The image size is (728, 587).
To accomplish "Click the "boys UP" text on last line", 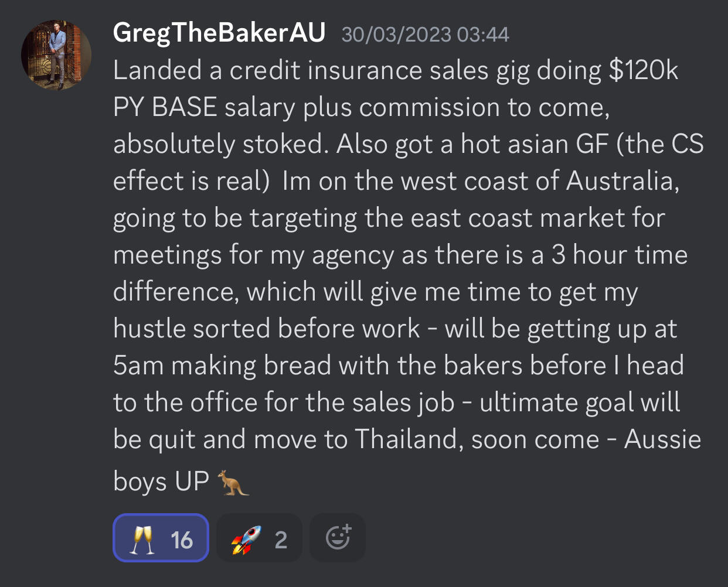I will point(161,482).
